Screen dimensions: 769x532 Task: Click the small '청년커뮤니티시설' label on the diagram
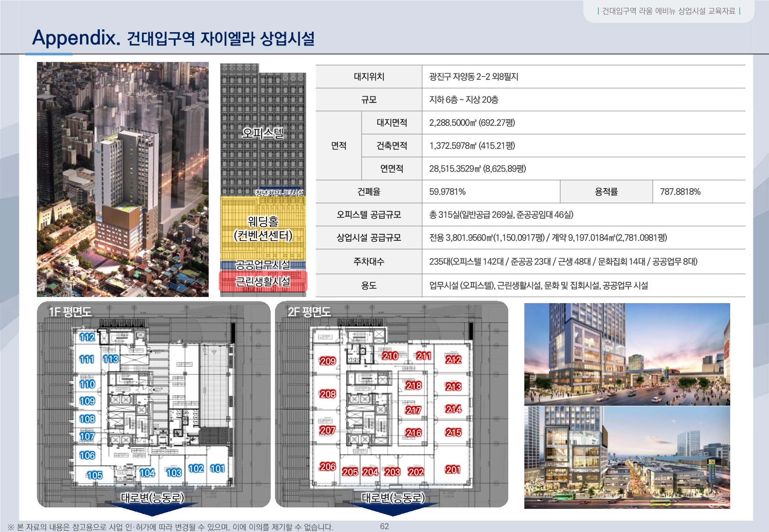click(x=280, y=192)
